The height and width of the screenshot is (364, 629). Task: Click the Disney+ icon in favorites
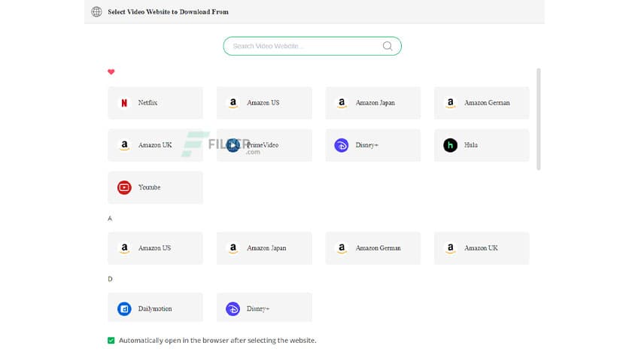click(x=341, y=145)
